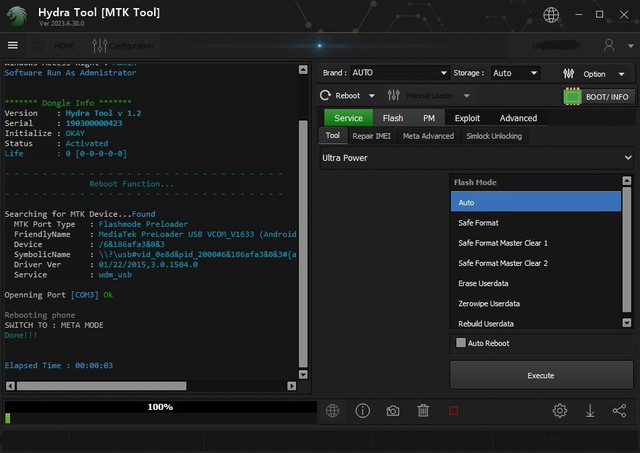This screenshot has height=453, width=640.
Task: Click the download arrow icon
Action: 590,411
